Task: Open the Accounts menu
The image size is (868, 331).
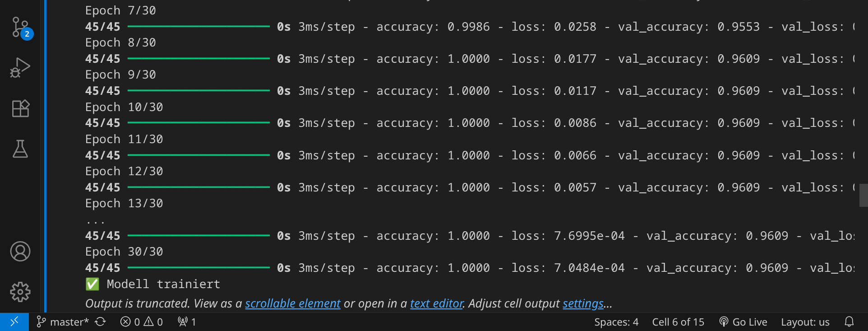Action: [20, 252]
